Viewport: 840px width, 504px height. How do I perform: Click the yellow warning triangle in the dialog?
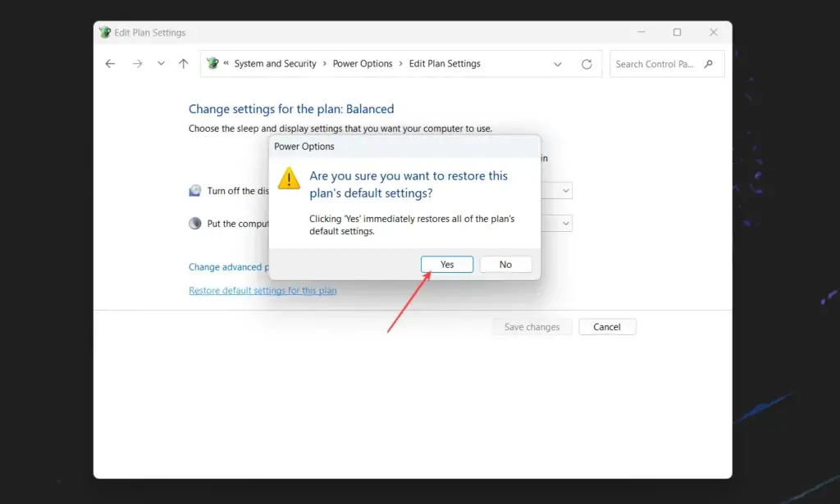(x=289, y=179)
